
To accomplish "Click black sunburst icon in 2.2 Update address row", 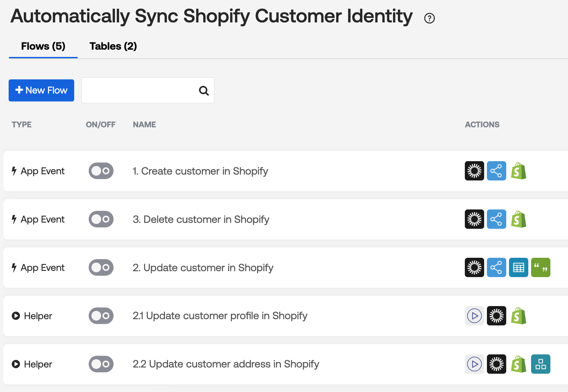I will click(x=497, y=364).
